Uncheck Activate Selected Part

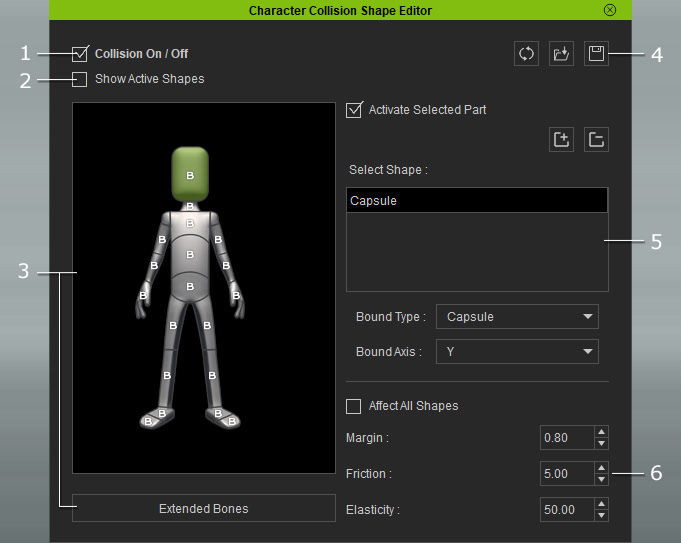point(354,110)
